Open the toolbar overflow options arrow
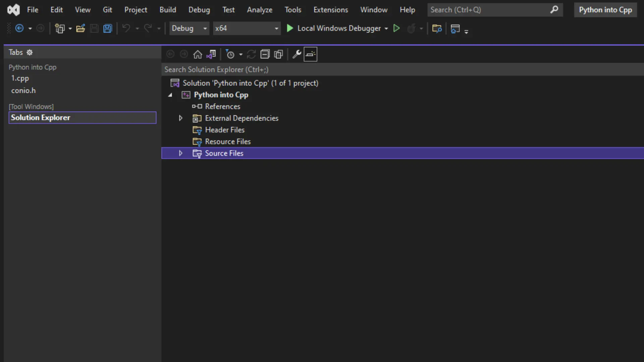 (x=466, y=32)
